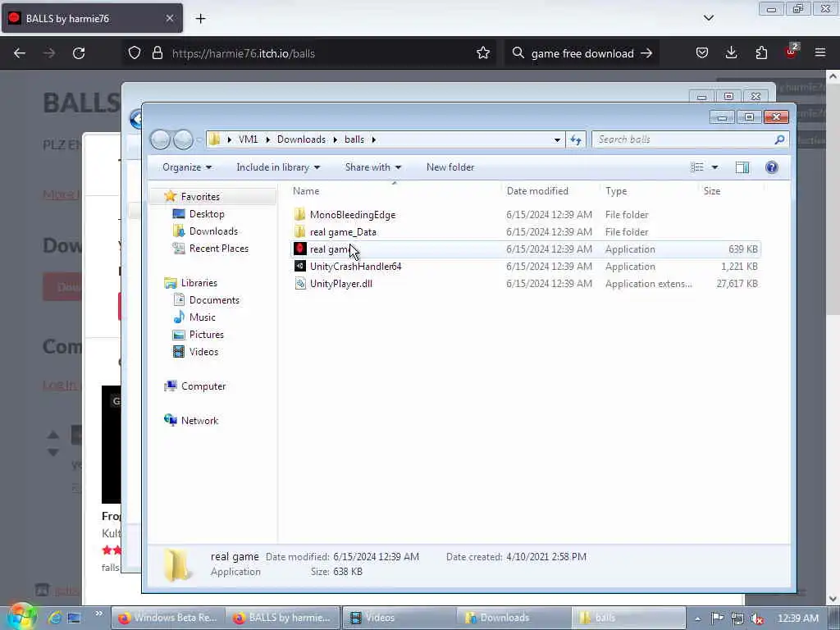Show hidden system tray icons
This screenshot has width=840, height=630.
(697, 619)
